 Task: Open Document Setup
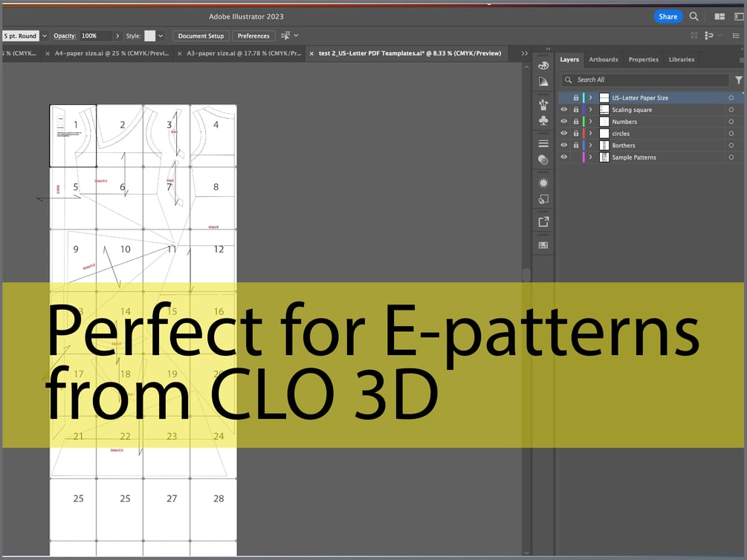pos(201,36)
